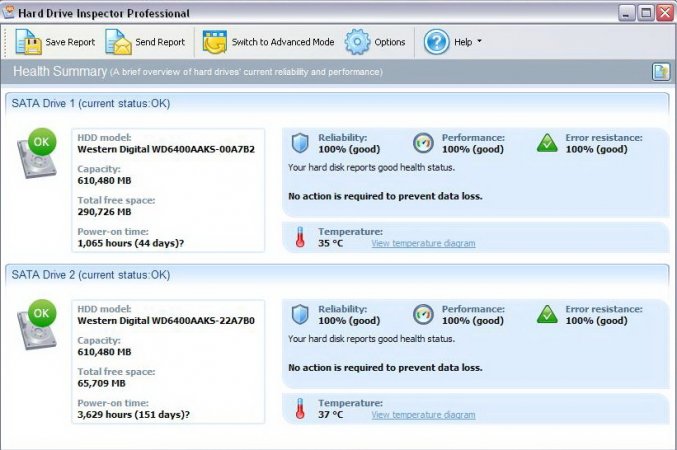Click the temperature value 35 °C
The height and width of the screenshot is (450, 677).
click(x=331, y=243)
